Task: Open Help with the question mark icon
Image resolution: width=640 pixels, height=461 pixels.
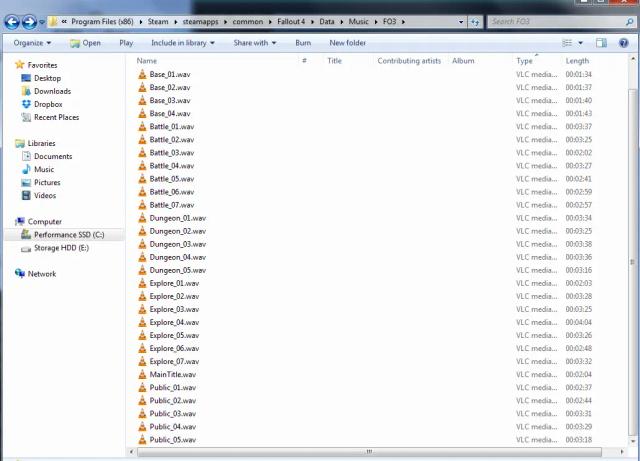Action: pos(624,43)
